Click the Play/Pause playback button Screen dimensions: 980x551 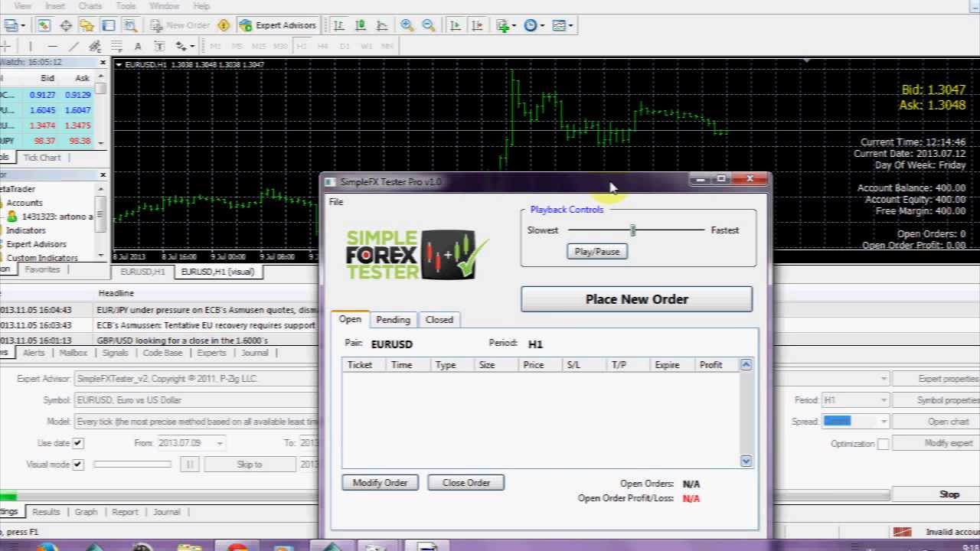(x=597, y=252)
